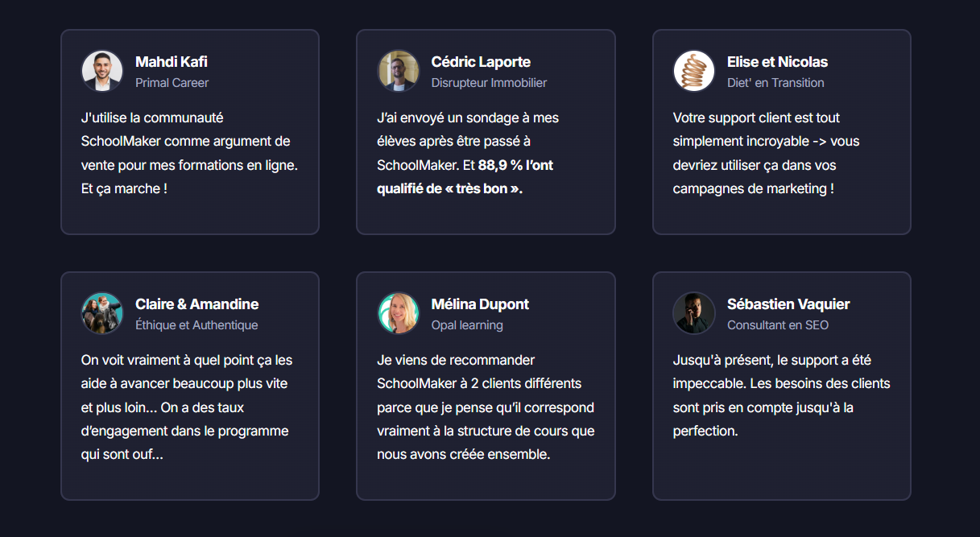980x537 pixels.
Task: Click the Consultant en SEO subtitle
Action: 778,325
